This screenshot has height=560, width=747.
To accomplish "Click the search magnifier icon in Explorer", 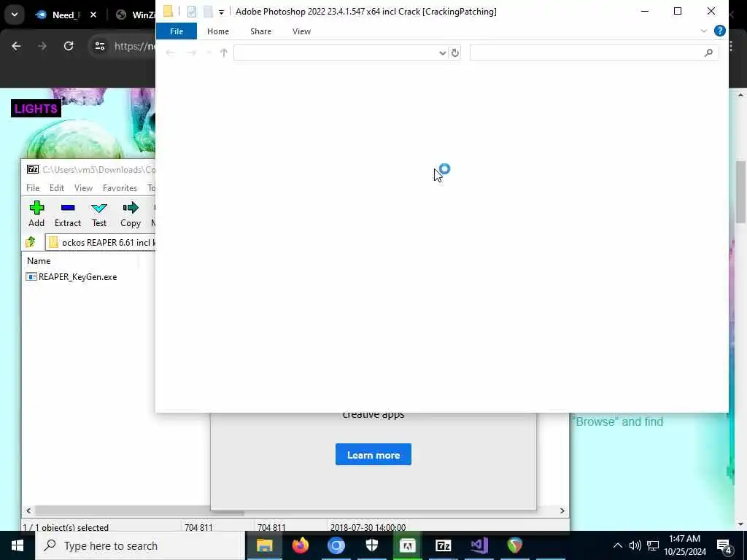I will 708,52.
